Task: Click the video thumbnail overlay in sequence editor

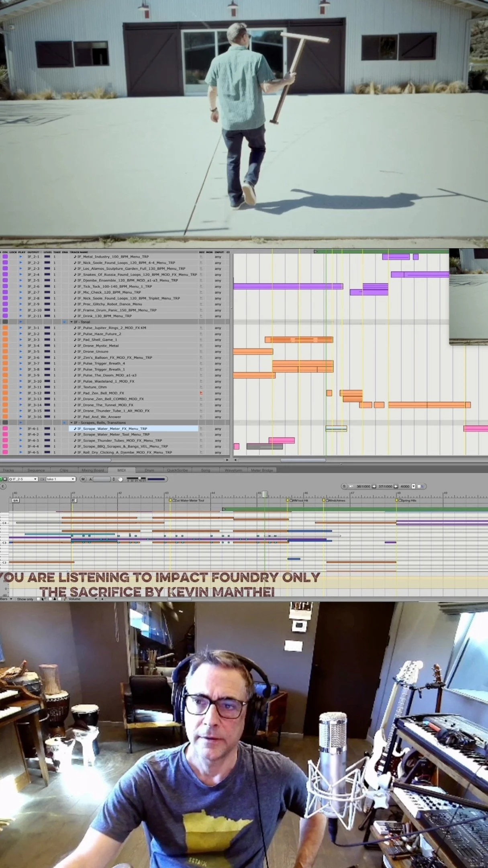Action: [468, 296]
